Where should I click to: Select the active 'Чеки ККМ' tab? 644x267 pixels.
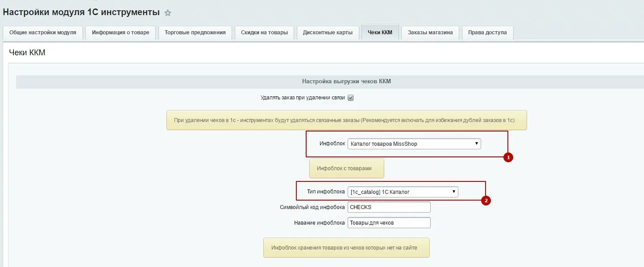coord(380,33)
